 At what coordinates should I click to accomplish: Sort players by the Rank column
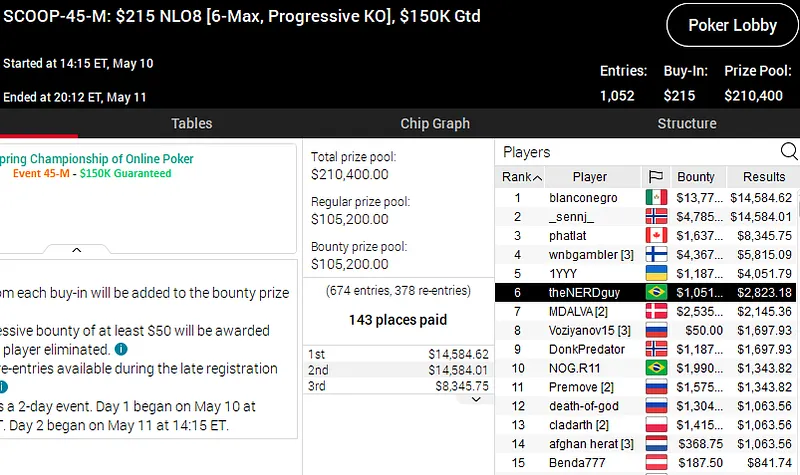pyautogui.click(x=522, y=177)
